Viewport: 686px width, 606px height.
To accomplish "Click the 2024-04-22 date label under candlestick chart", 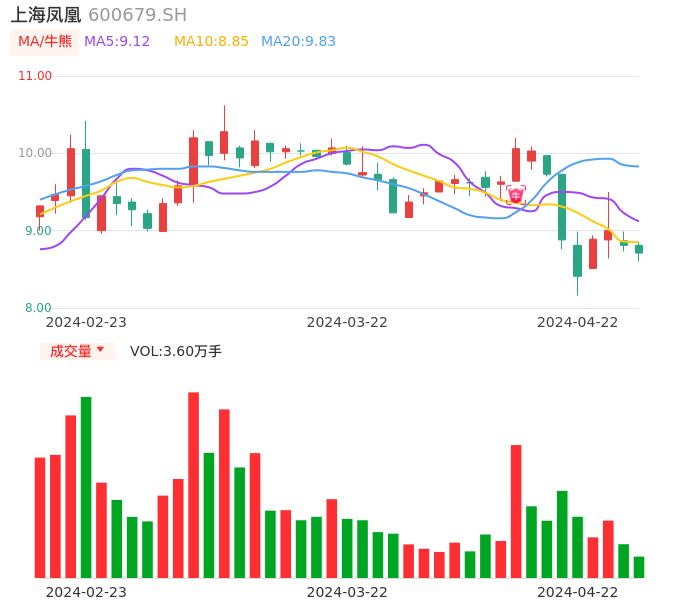I will point(578,322).
